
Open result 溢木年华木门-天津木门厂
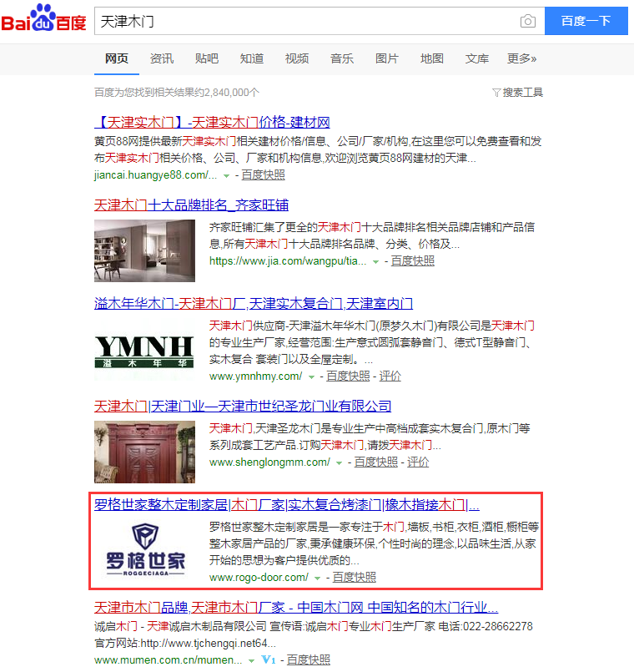(254, 304)
